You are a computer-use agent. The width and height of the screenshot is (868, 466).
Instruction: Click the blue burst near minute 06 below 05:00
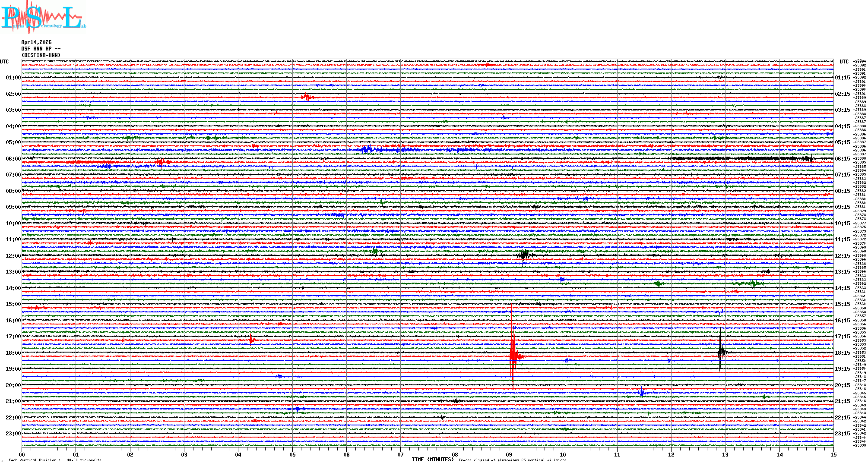coord(366,150)
